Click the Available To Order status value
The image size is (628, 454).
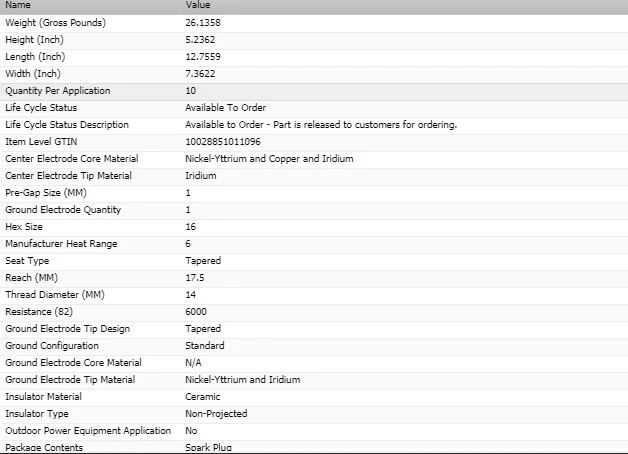click(225, 108)
